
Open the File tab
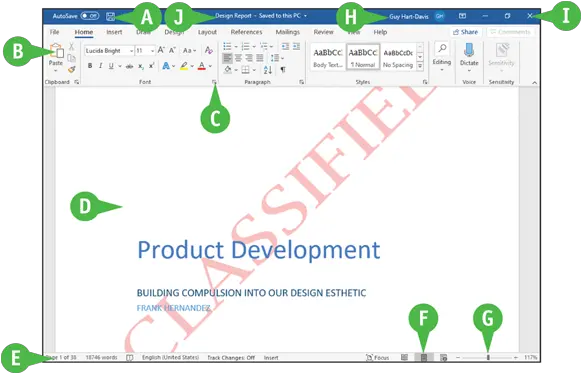tap(54, 32)
